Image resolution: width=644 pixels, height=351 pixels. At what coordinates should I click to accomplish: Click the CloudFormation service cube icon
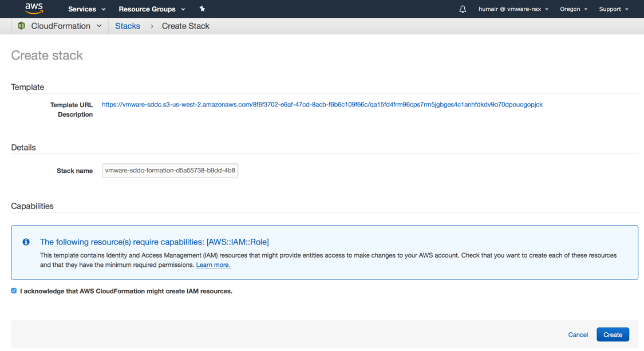click(21, 26)
